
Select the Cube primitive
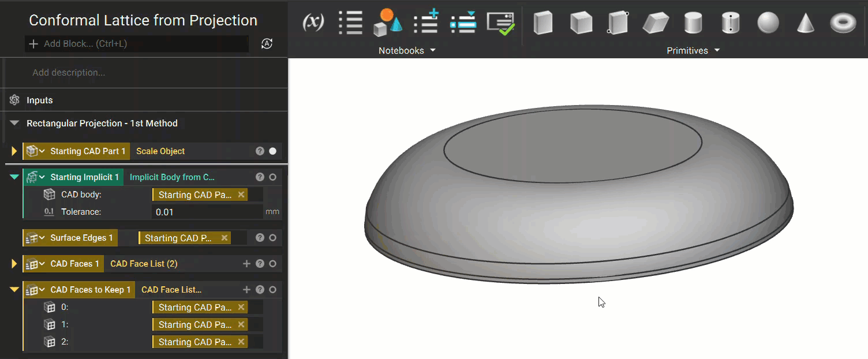tap(581, 23)
